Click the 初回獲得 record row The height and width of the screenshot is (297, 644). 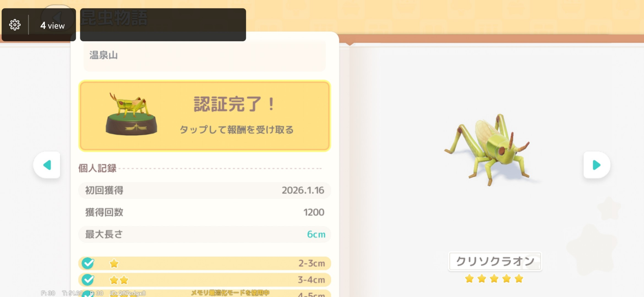[x=204, y=190]
